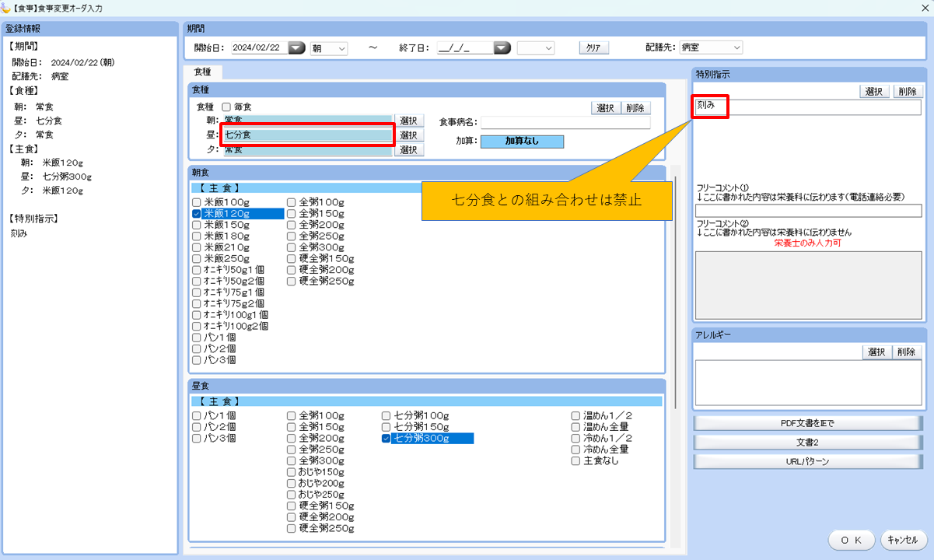Click 選択 in the 特別指示 panel
This screenshot has height=560, width=934.
(x=876, y=91)
